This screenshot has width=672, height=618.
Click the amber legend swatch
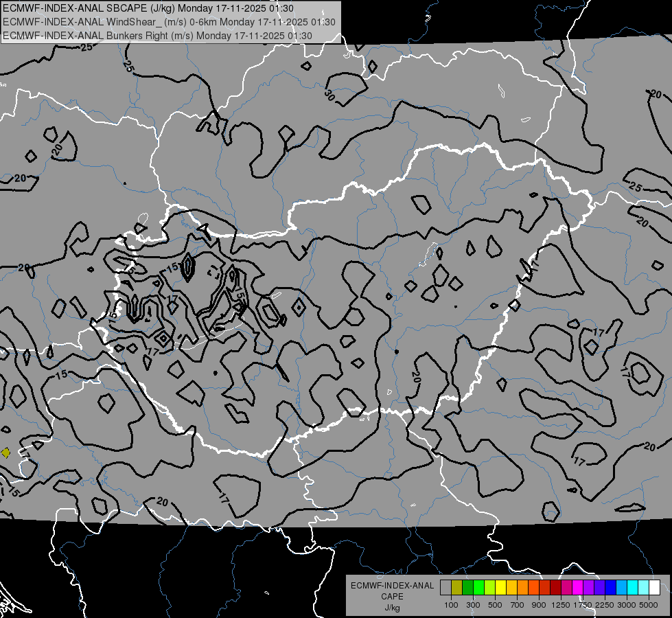tap(511, 588)
